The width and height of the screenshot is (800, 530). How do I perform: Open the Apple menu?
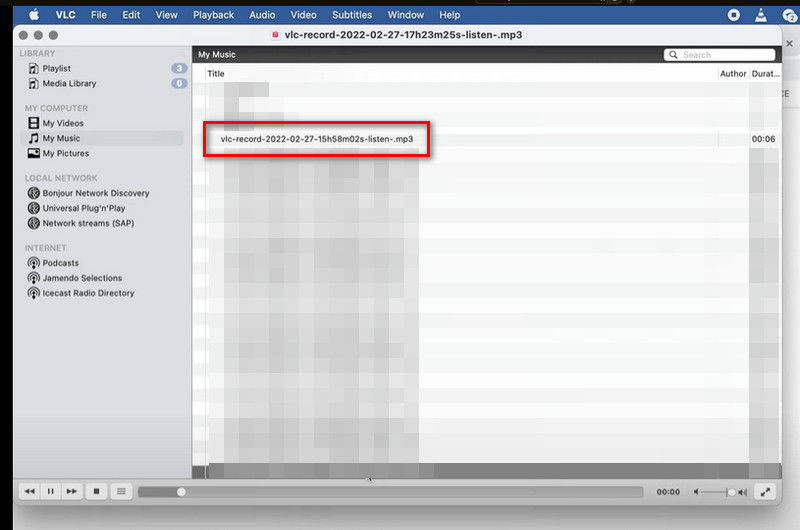point(34,15)
